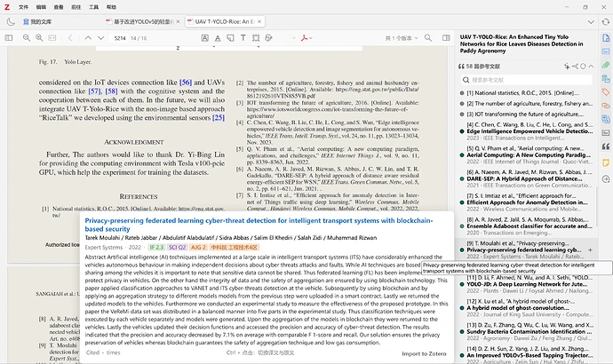Open the related items link icon
613x364 pixels.
(606, 106)
